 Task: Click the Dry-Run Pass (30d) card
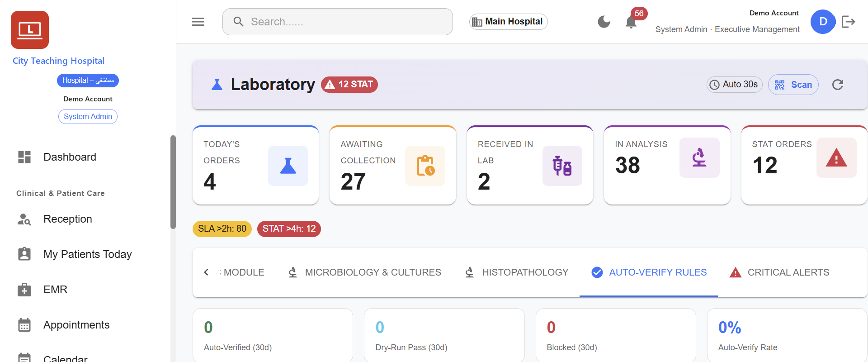coord(444,335)
